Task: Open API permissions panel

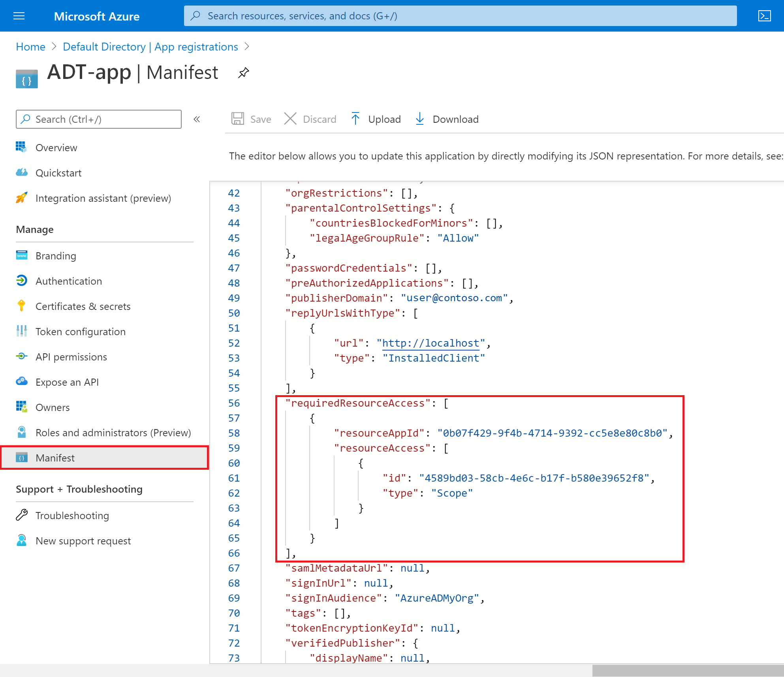Action: point(72,356)
